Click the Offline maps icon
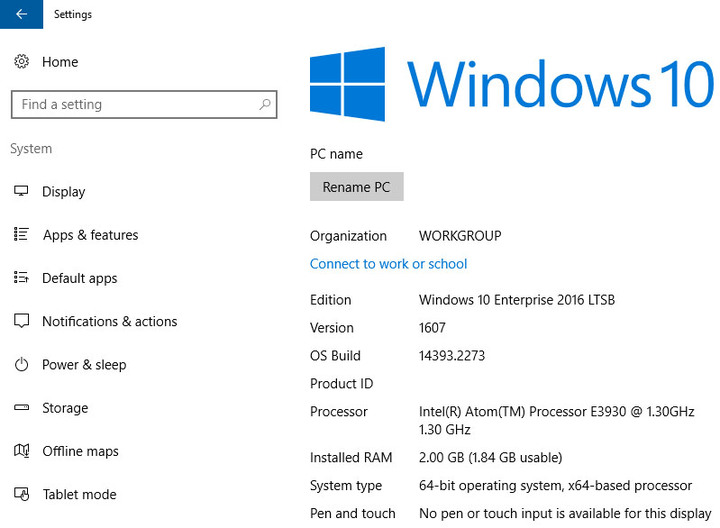 click(21, 451)
